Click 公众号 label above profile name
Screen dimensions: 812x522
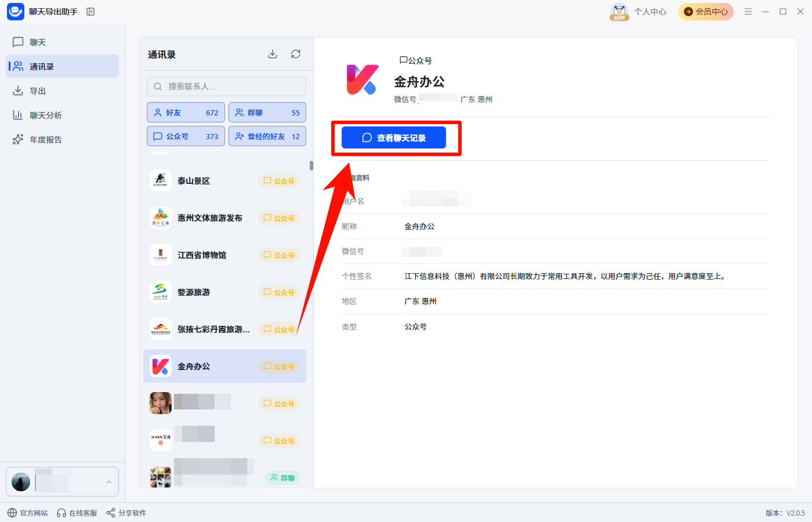(x=416, y=60)
